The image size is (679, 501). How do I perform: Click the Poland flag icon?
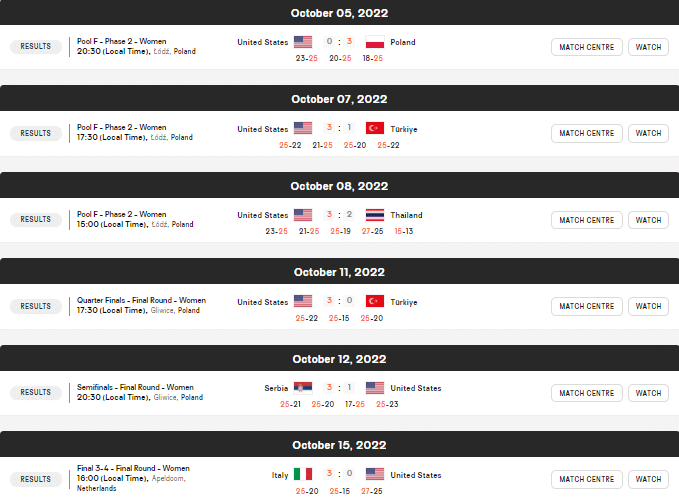point(375,42)
